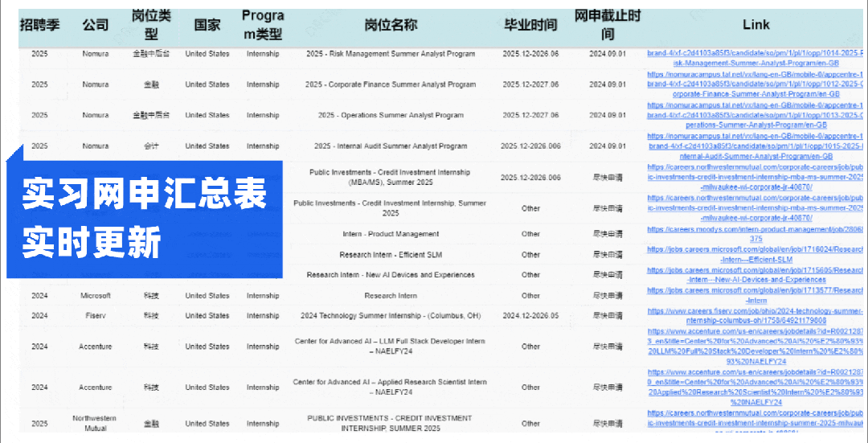This screenshot has height=443, width=868.
Task: Select 'Research Intern - Efficient SLM' cell
Action: [391, 255]
